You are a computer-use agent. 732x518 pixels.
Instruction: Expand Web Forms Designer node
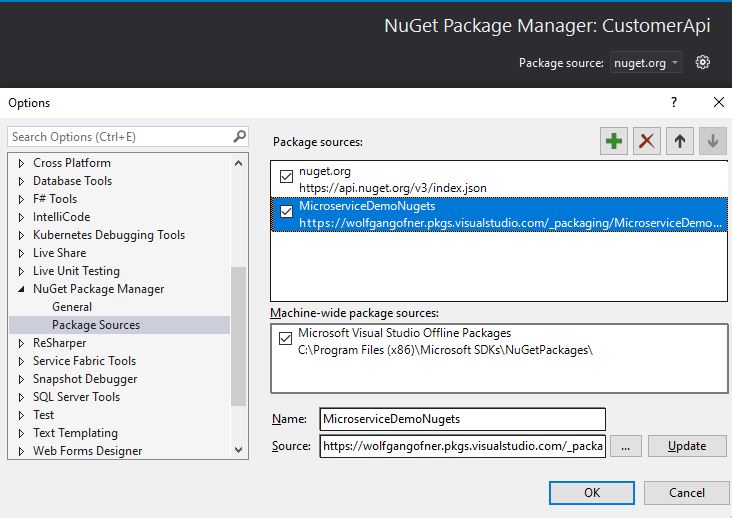[21, 451]
